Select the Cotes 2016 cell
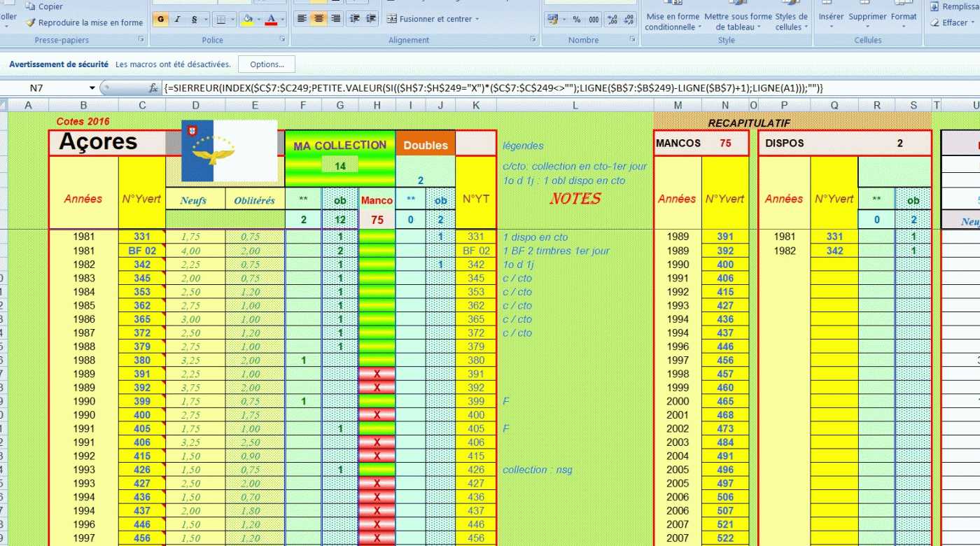Viewport: 980px width, 546px height. tap(83, 122)
